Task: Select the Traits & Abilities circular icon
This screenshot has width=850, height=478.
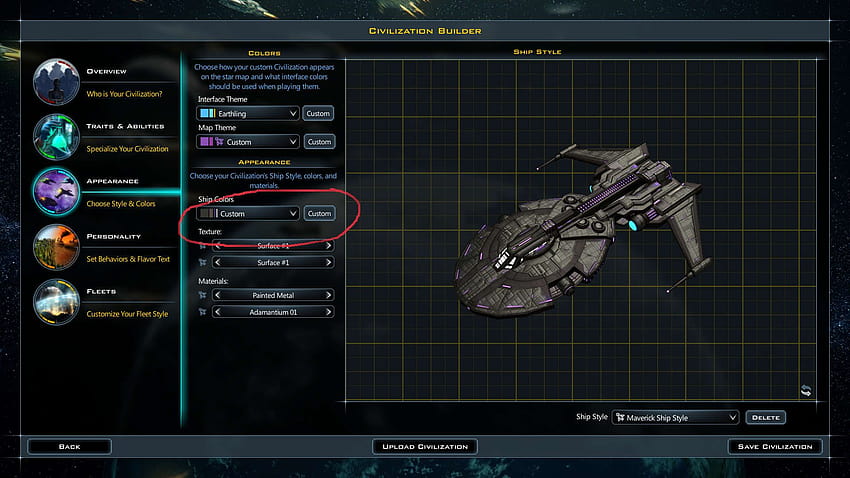Action: (x=56, y=137)
